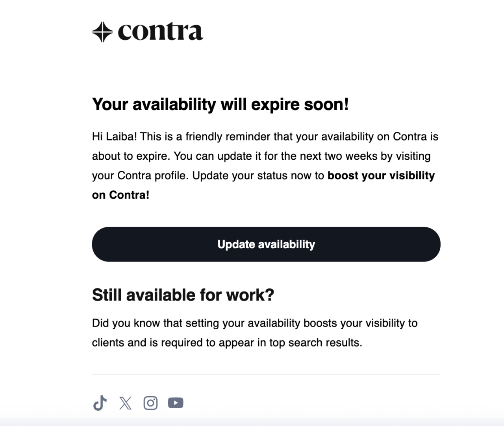
Task: Click the Contra star logo icon
Action: coord(102,32)
